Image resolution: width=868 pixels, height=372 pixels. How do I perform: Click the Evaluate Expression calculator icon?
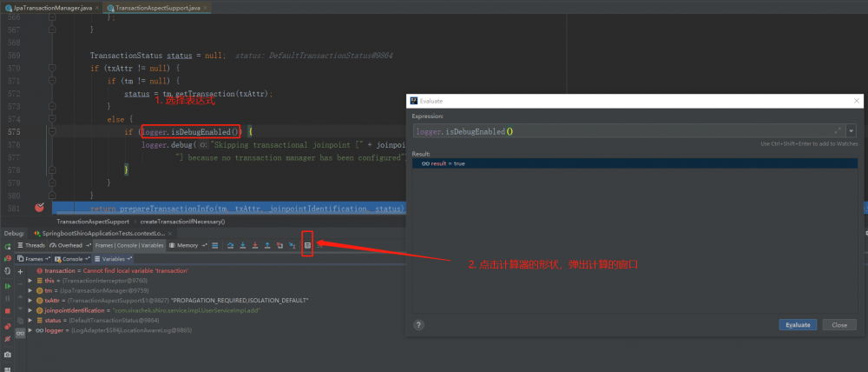pyautogui.click(x=307, y=246)
